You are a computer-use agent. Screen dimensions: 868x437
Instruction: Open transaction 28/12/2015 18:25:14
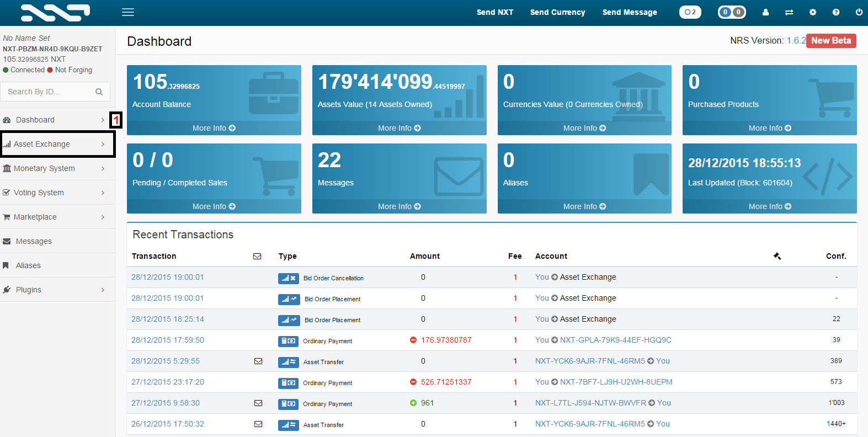(x=168, y=319)
